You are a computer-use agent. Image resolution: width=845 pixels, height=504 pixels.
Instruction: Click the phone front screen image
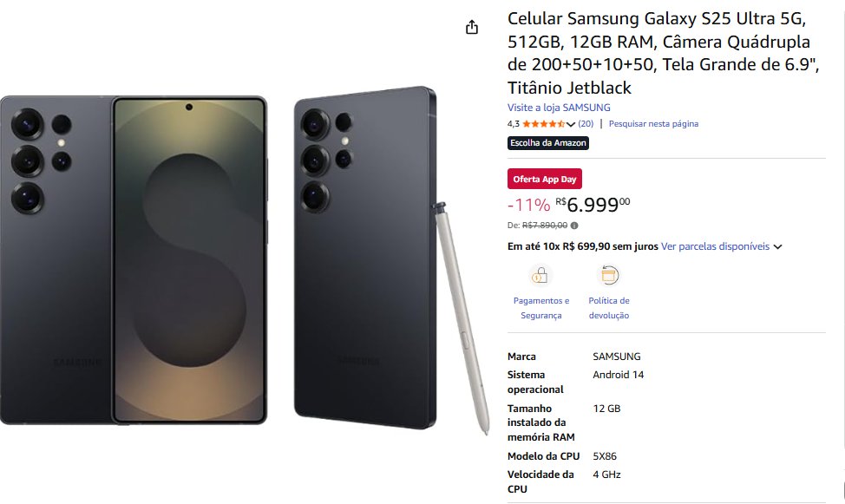coord(189,260)
